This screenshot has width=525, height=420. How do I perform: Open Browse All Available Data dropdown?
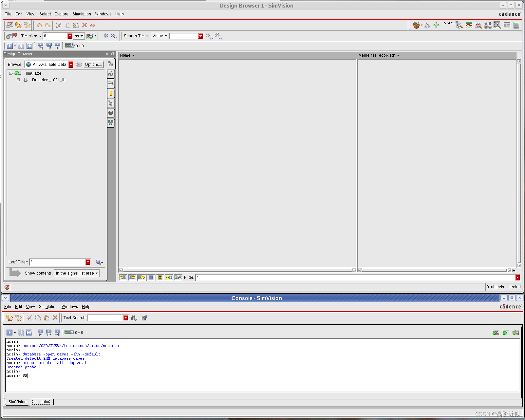[71, 65]
